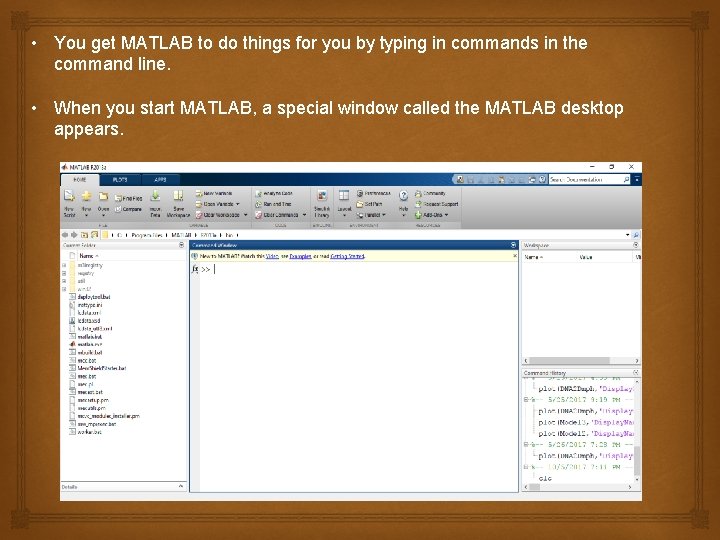Select deploytool.bat file
This screenshot has height=540, width=720.
pyautogui.click(x=94, y=297)
